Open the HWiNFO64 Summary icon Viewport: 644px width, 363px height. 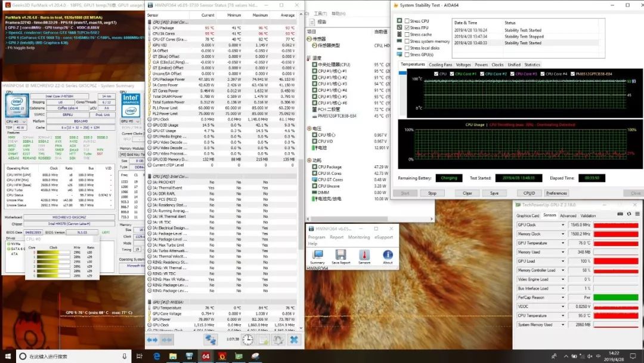click(317, 255)
